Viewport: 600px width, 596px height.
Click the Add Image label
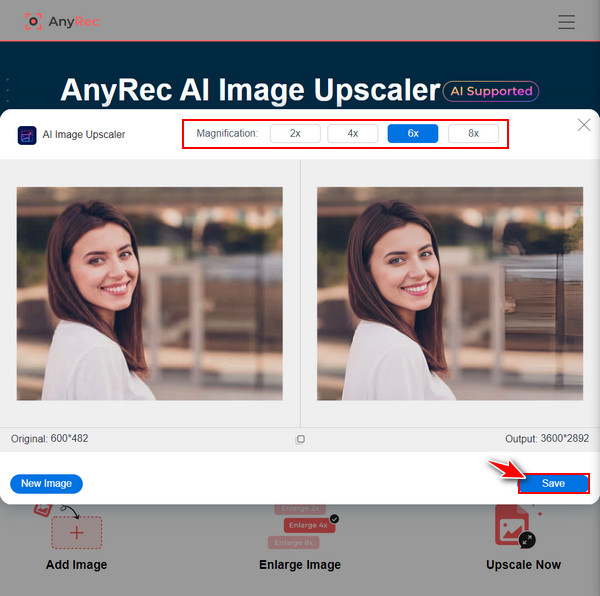pos(77,565)
